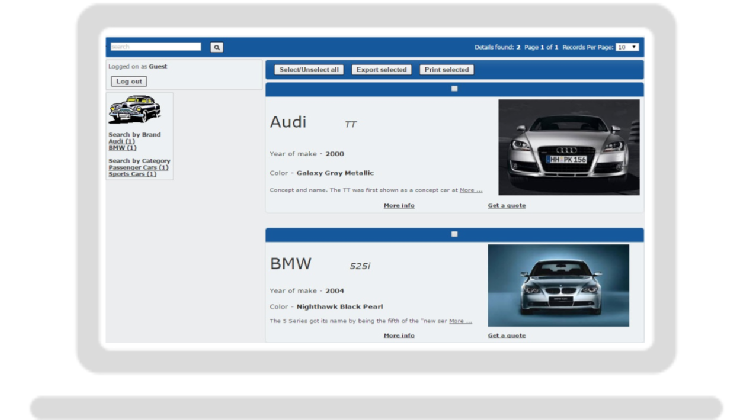Image resolution: width=750 pixels, height=420 pixels.
Task: Click the Nighthawk Black Pearl color value
Action: [x=340, y=307]
